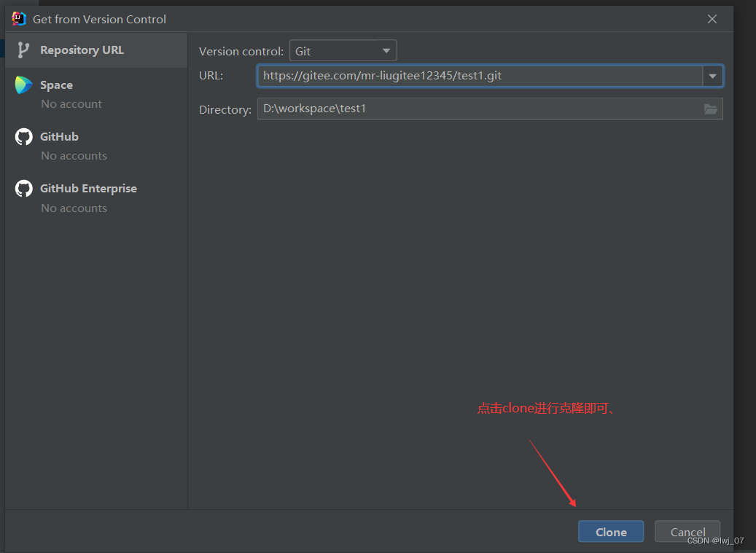Select the GitHub section
756x553 pixels.
(96, 146)
